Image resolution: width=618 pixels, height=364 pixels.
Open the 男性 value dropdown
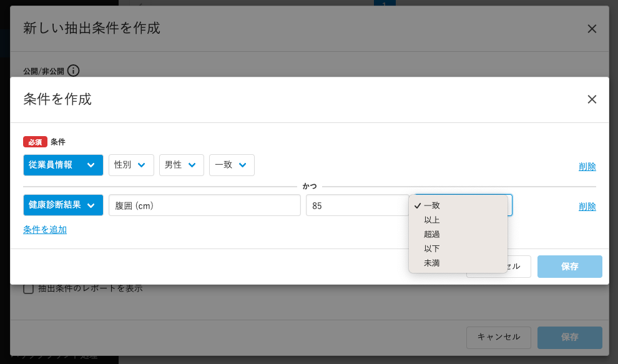click(x=181, y=165)
